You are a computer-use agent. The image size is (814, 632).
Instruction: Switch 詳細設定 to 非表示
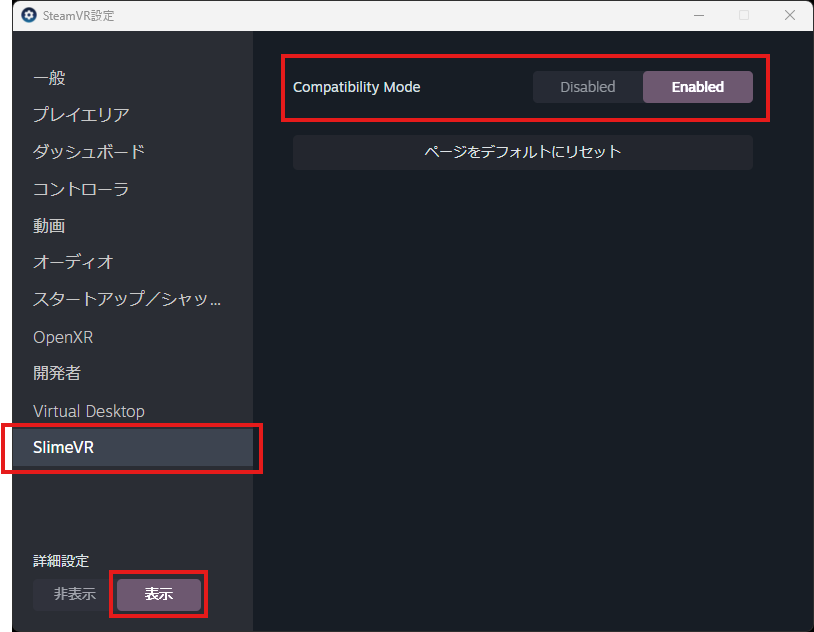(75, 594)
